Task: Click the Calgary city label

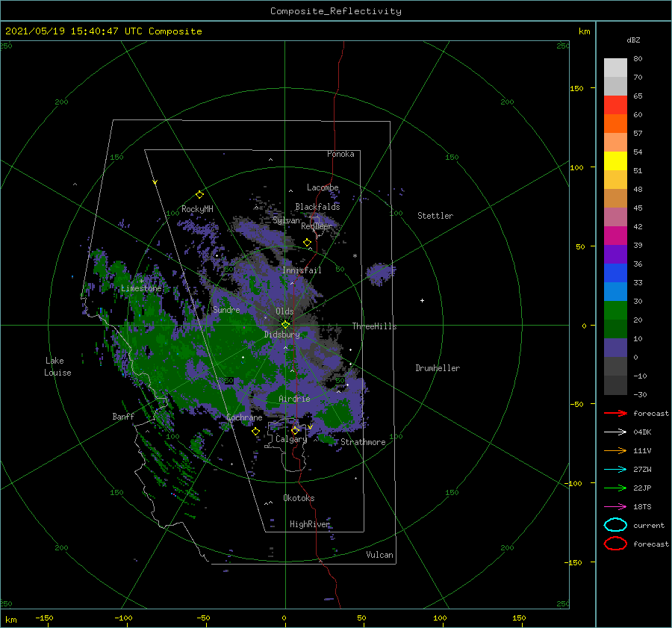Action: pyautogui.click(x=291, y=439)
